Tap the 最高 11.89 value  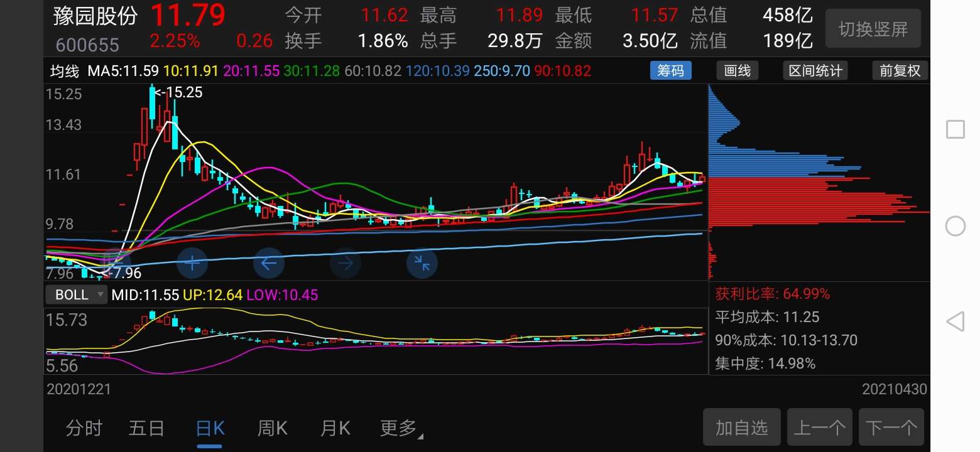[518, 14]
